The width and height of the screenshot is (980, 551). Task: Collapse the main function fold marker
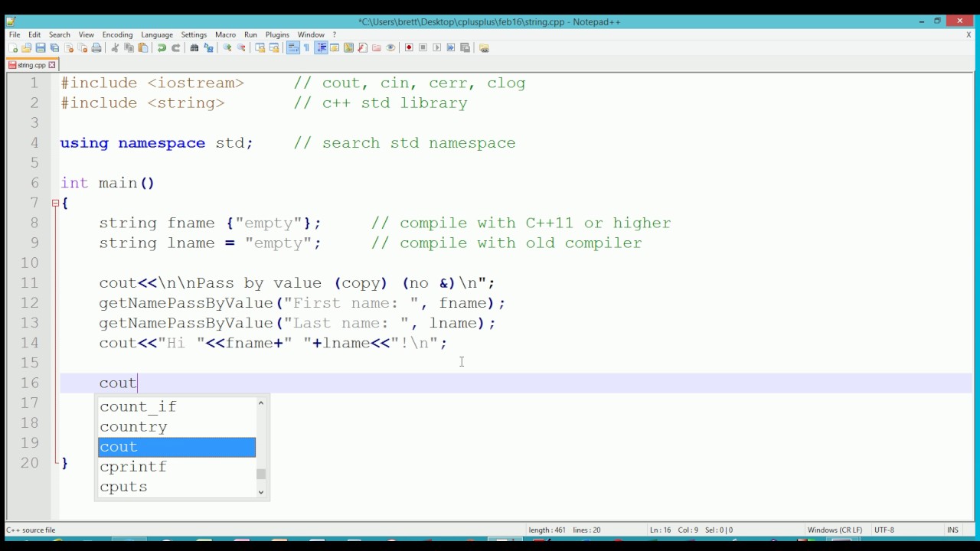pos(55,203)
